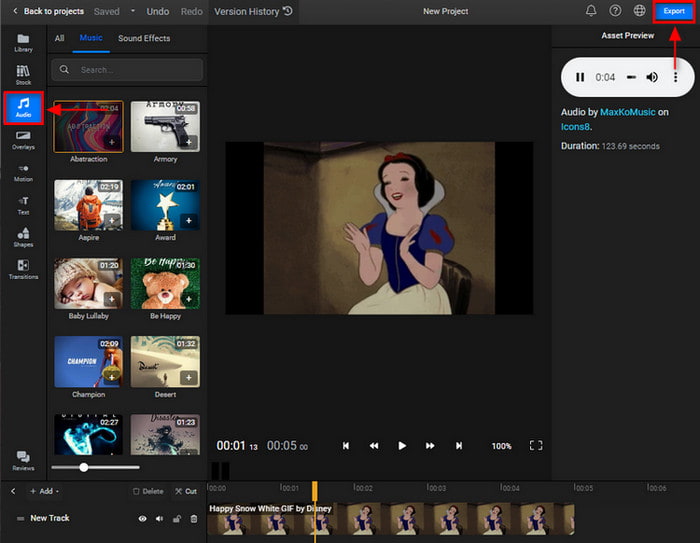
Task: Rewind the video playback
Action: tap(374, 446)
